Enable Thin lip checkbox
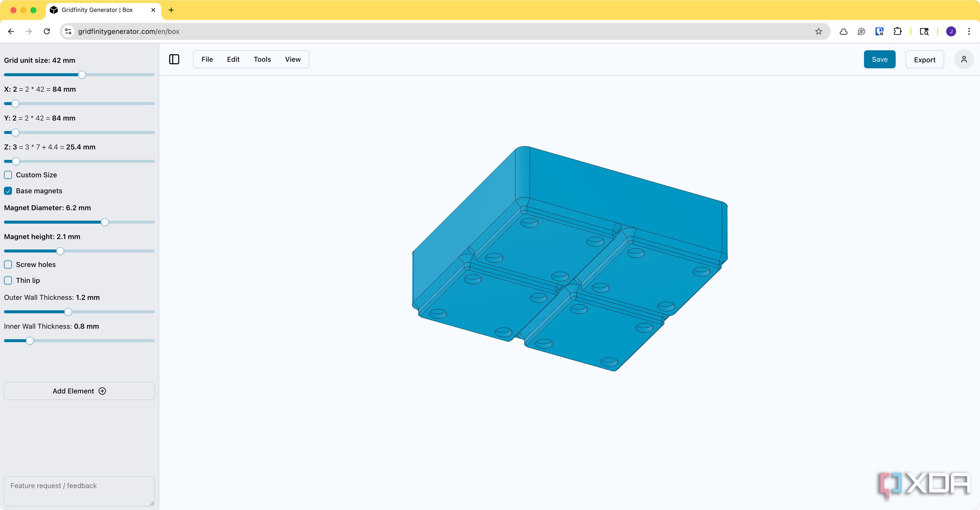The width and height of the screenshot is (980, 510). tap(8, 280)
